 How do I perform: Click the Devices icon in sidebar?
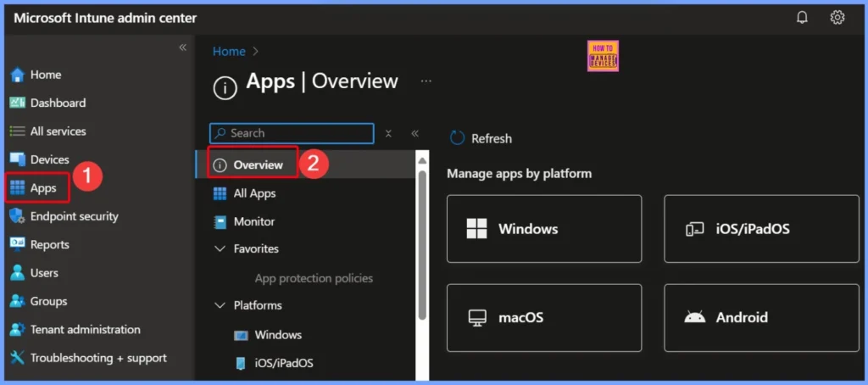pyautogui.click(x=18, y=159)
